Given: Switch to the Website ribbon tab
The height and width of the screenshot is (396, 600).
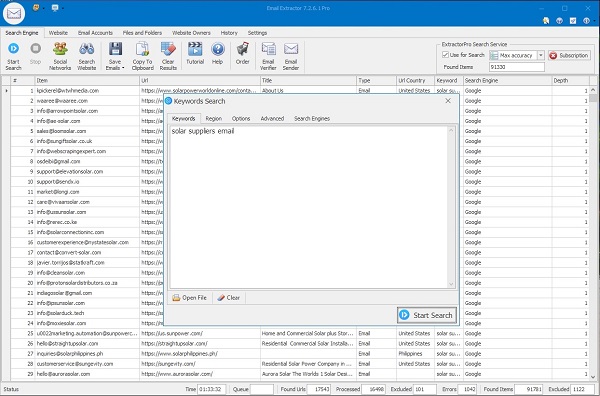Looking at the screenshot, I should (x=58, y=33).
